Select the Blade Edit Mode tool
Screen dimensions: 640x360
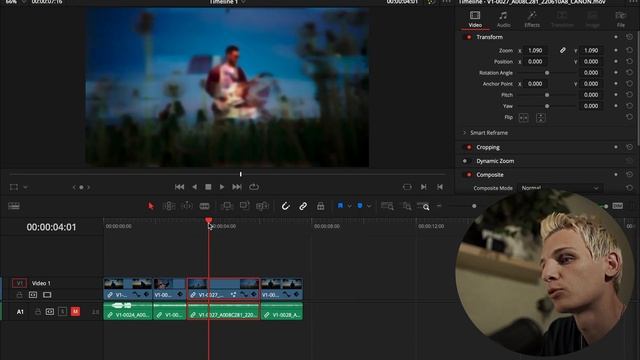[x=204, y=206]
